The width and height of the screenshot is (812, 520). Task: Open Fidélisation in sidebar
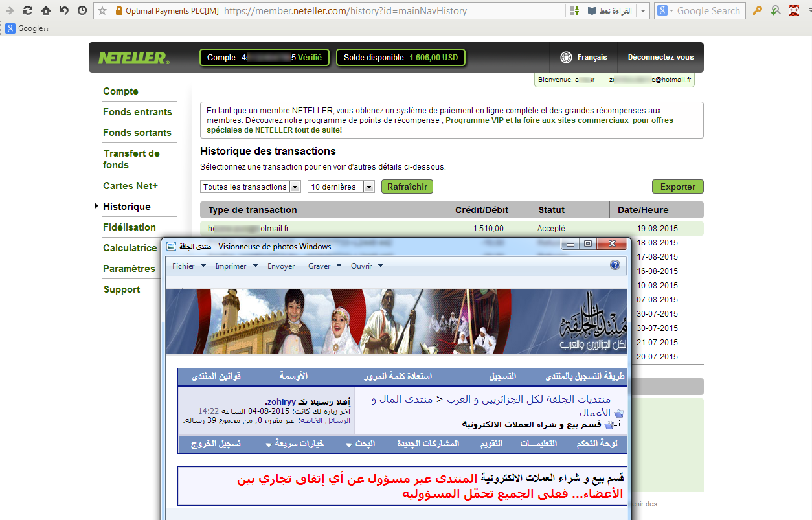coord(130,227)
